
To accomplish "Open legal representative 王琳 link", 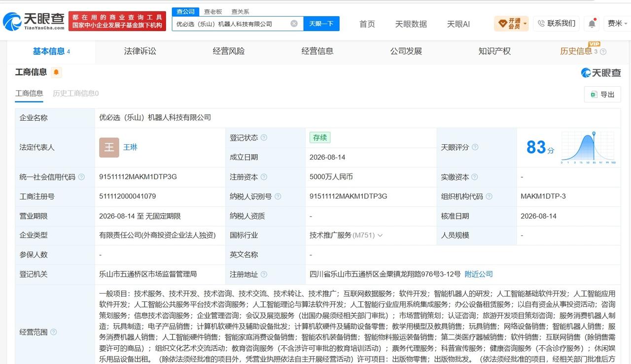I will pyautogui.click(x=130, y=147).
